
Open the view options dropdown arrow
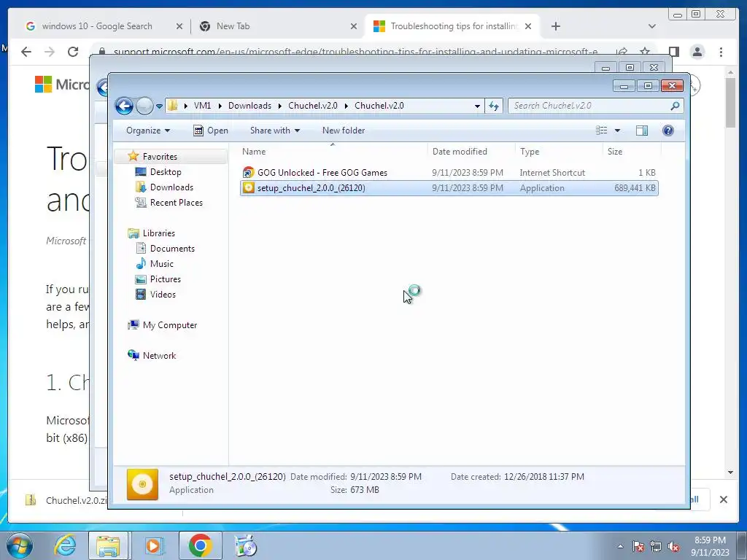[x=617, y=131]
